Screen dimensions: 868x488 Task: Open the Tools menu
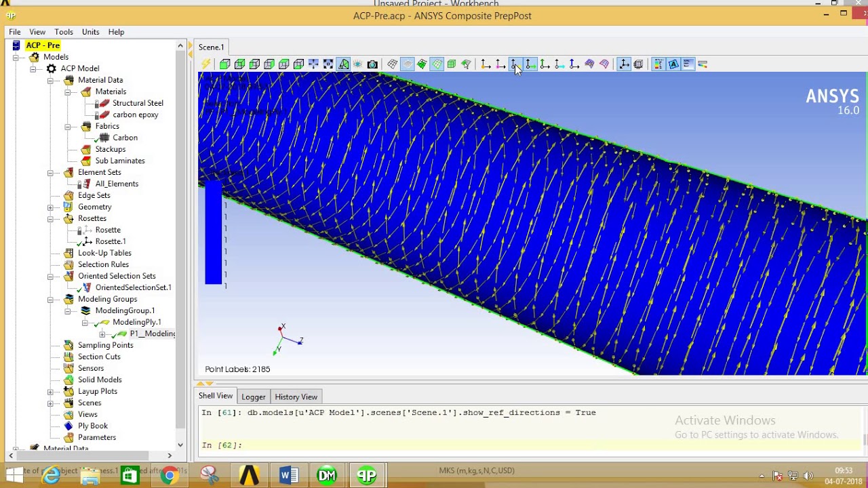coord(64,32)
